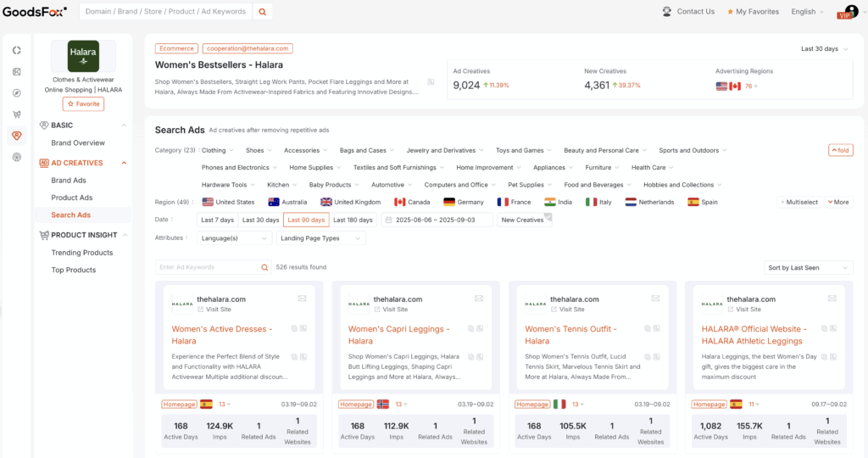Click the envelope icon on Women's Capri Leggings card
Image resolution: width=868 pixels, height=458 pixels.
click(x=479, y=299)
